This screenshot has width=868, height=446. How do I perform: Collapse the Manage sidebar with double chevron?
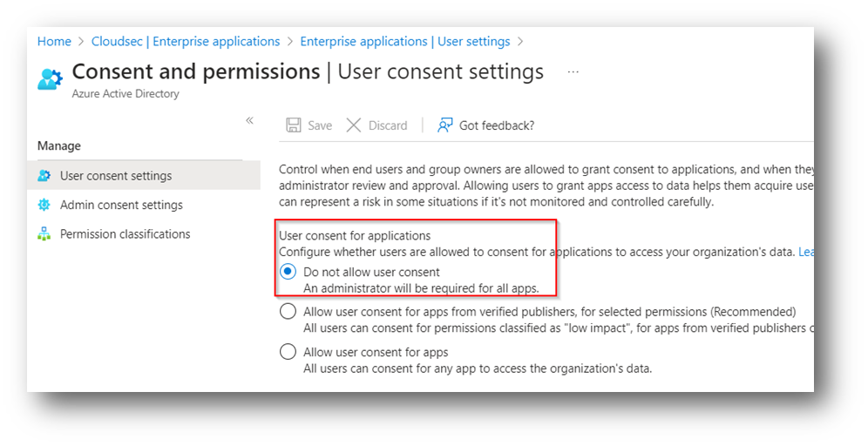point(249,120)
